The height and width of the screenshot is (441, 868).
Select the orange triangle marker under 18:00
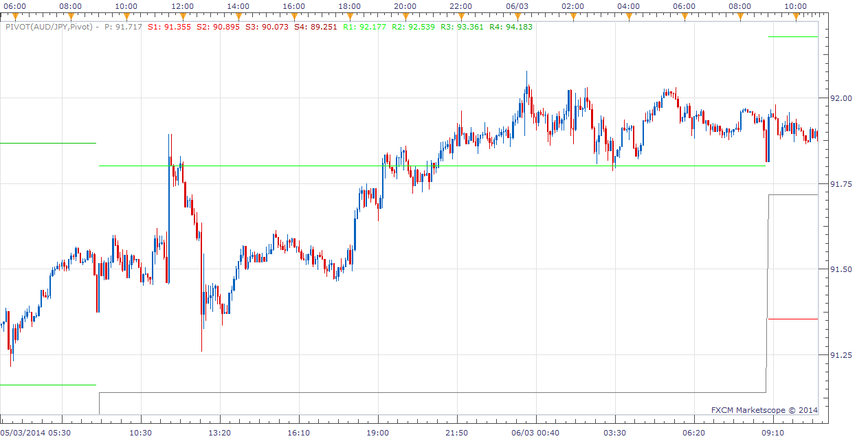click(x=349, y=16)
